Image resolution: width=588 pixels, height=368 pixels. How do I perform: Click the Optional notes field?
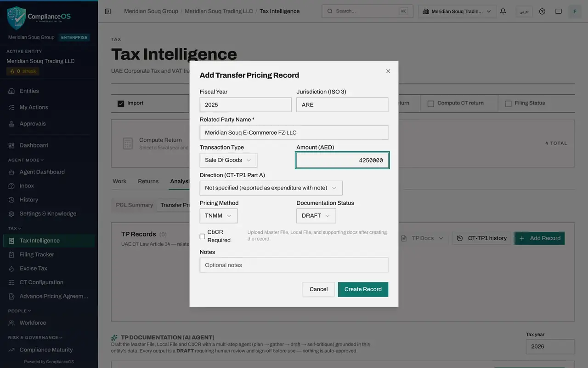pos(294,265)
